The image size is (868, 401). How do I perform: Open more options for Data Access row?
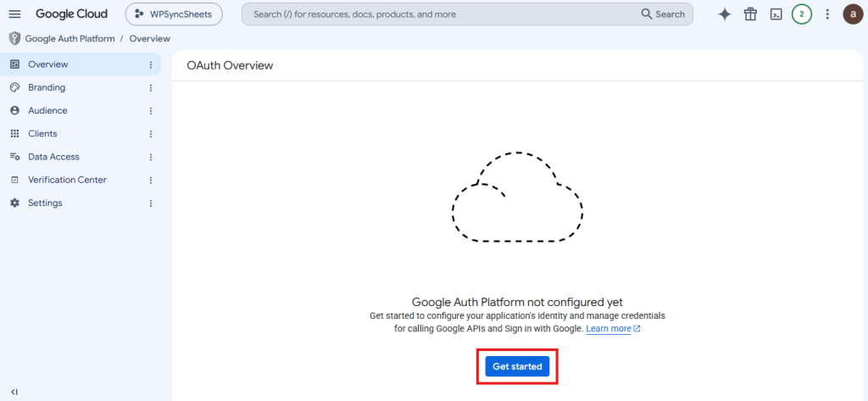click(151, 158)
